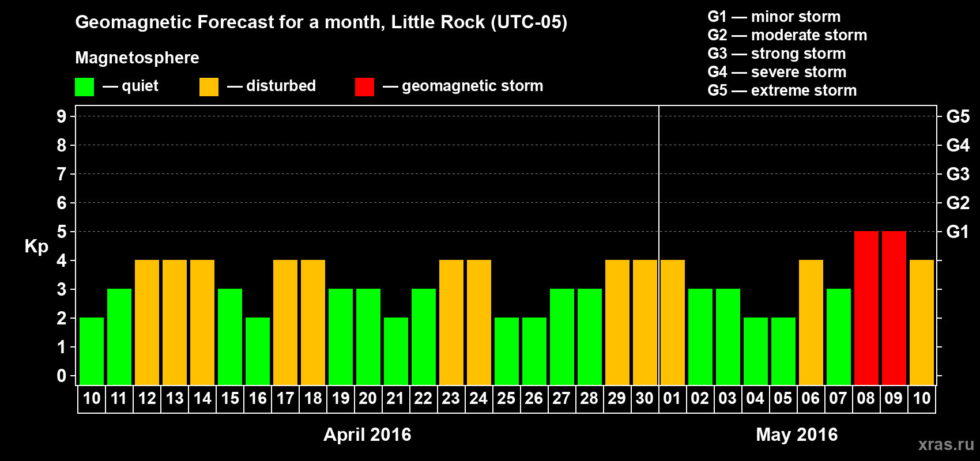Screen dimensions: 980x461
Task: Select the orange bar for May 10
Action: pos(922,322)
